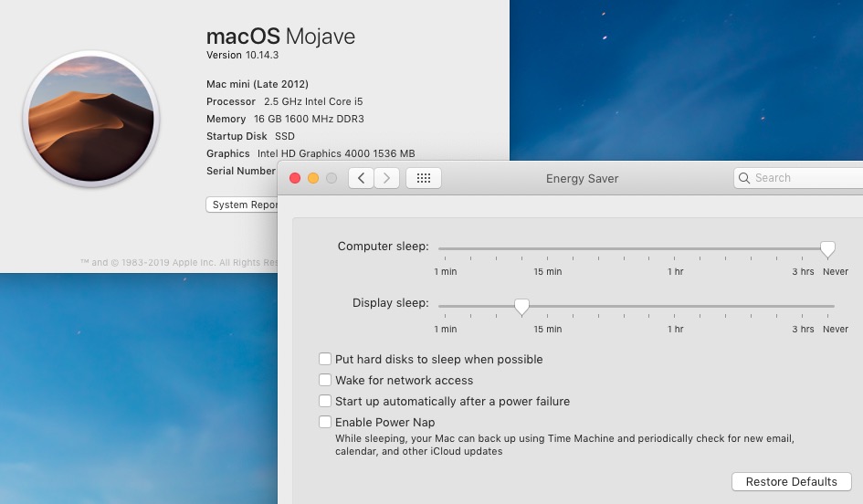
Task: Show all preferences grid icon
Action: [x=423, y=178]
